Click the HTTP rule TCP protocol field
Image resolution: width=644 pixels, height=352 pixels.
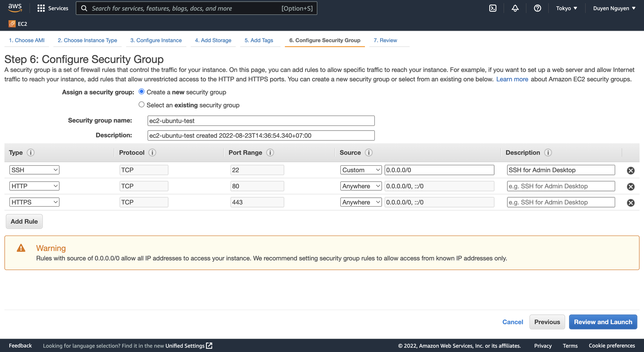pos(144,186)
